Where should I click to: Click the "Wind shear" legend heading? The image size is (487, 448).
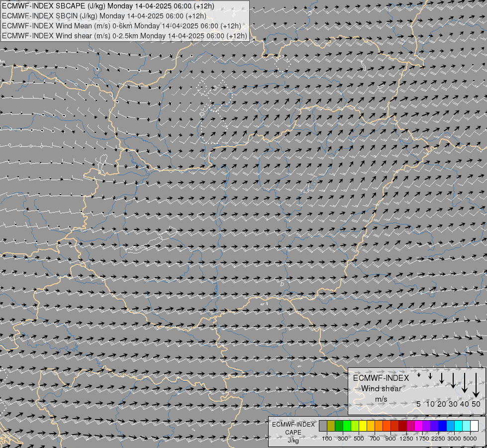pyautogui.click(x=381, y=389)
